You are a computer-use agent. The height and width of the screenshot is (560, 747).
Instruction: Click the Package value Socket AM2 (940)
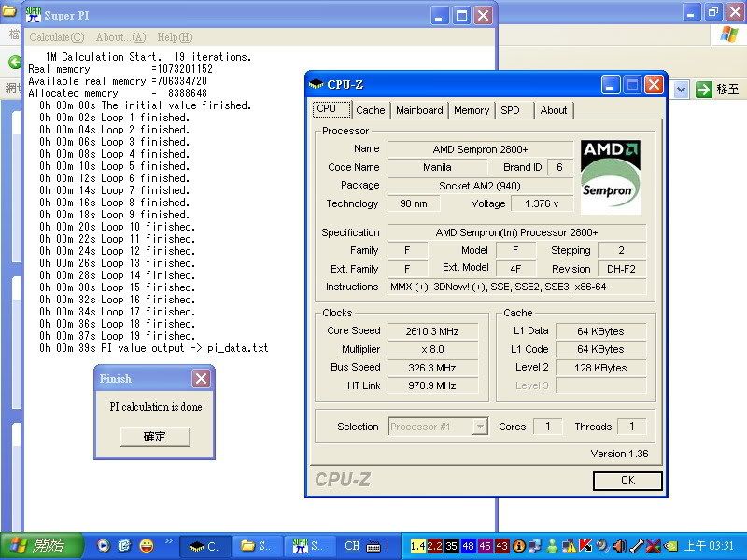480,186
